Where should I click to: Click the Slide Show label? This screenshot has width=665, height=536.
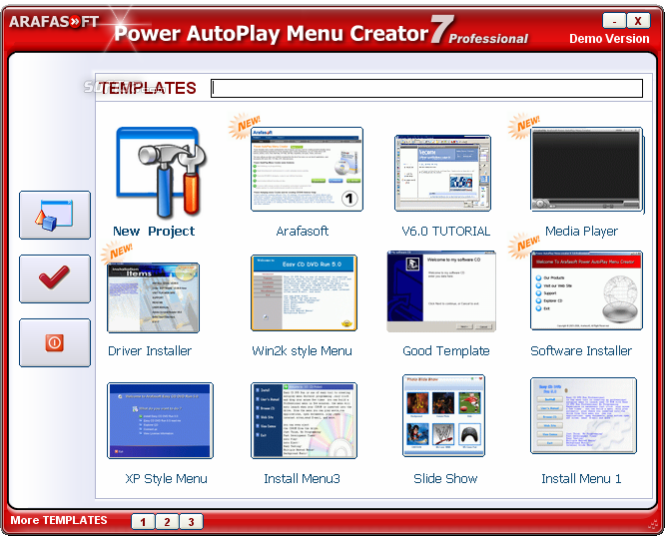pos(445,479)
